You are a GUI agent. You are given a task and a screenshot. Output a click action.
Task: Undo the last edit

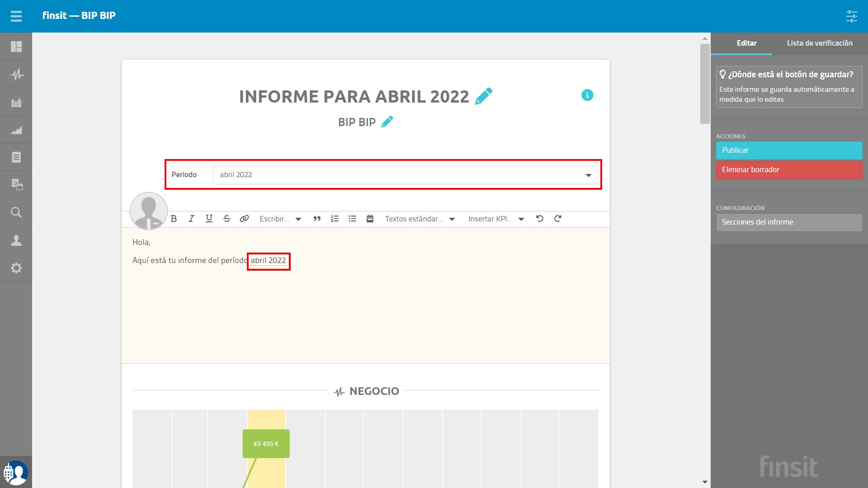pyautogui.click(x=540, y=219)
